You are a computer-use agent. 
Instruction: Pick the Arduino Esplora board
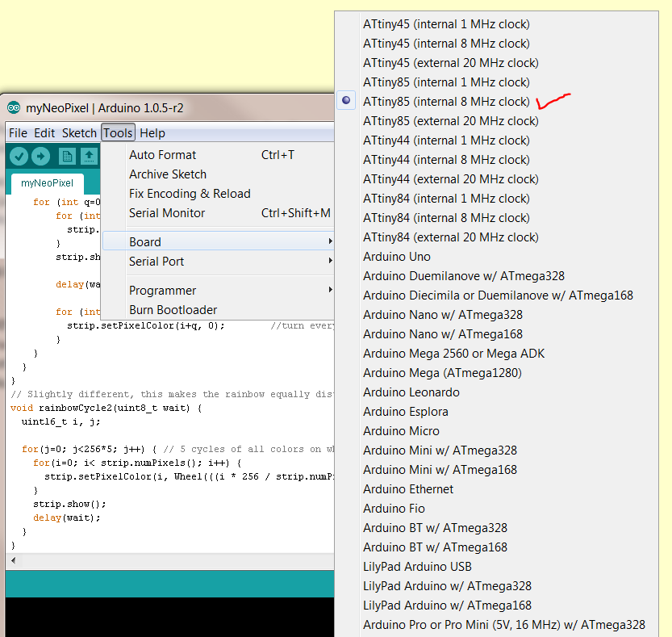406,412
